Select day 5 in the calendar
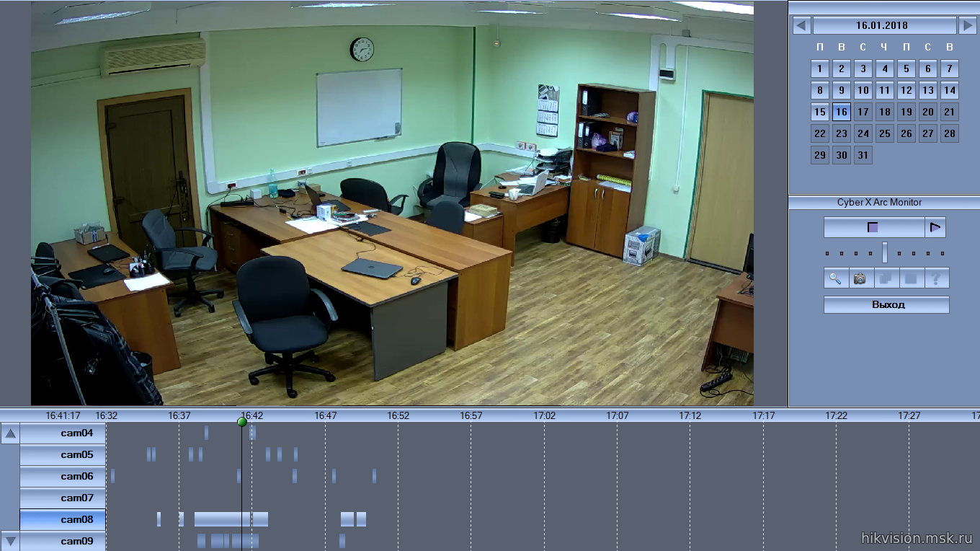 click(906, 69)
